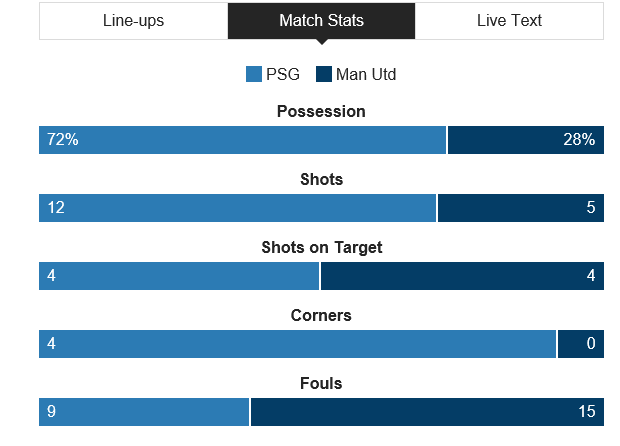Click the Man Utd legend label

tap(366, 74)
